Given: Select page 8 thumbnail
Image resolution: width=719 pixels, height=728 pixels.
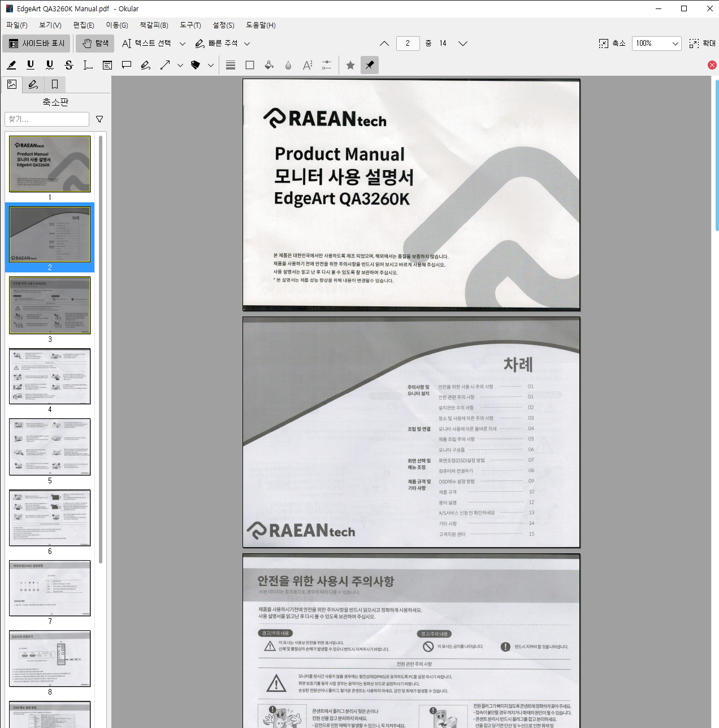Looking at the screenshot, I should coord(50,659).
